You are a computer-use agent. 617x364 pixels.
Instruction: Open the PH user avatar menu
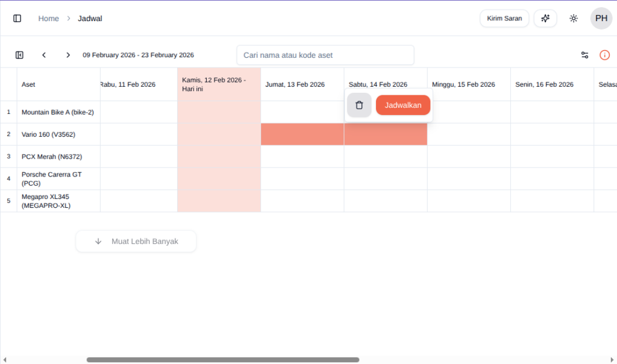[601, 19]
